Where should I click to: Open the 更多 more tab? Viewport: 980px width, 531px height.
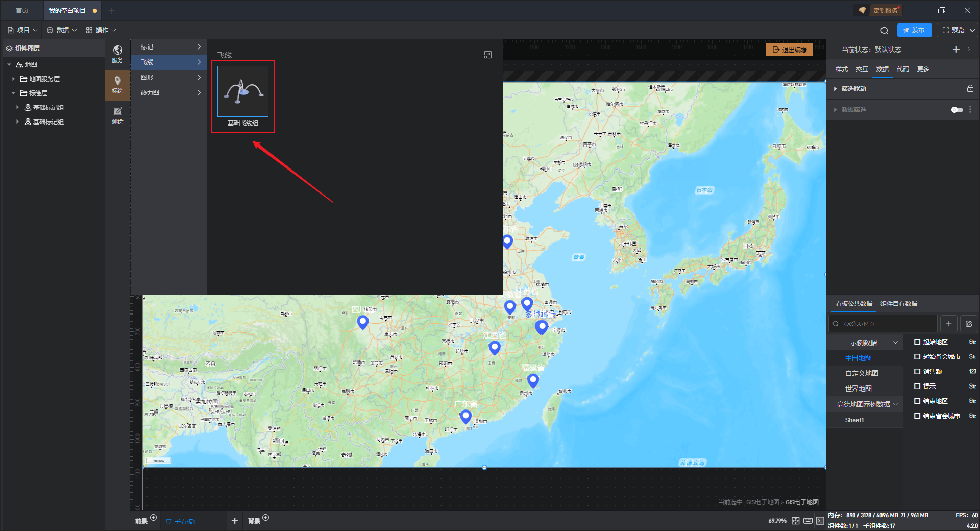click(x=923, y=69)
